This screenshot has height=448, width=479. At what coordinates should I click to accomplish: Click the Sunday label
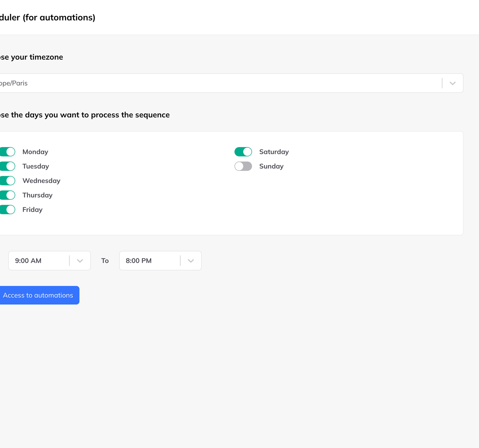click(x=271, y=166)
